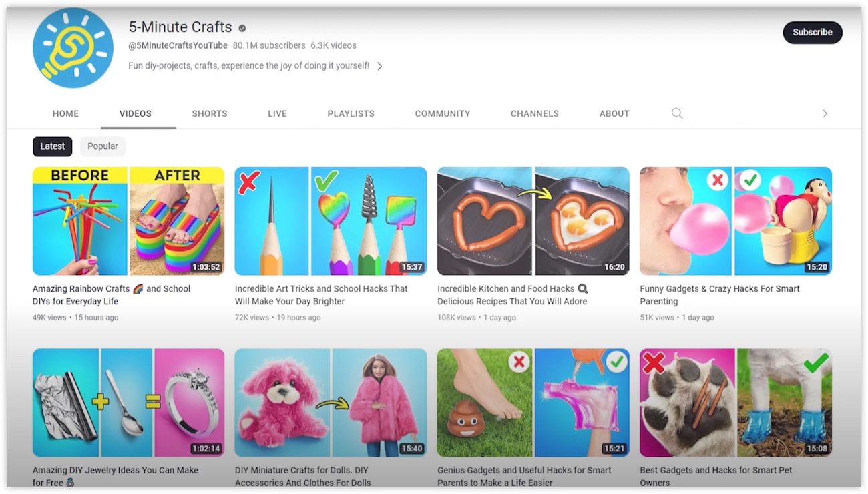Click the 6.3K videos count
Image resolution: width=868 pixels, height=494 pixels.
(333, 45)
